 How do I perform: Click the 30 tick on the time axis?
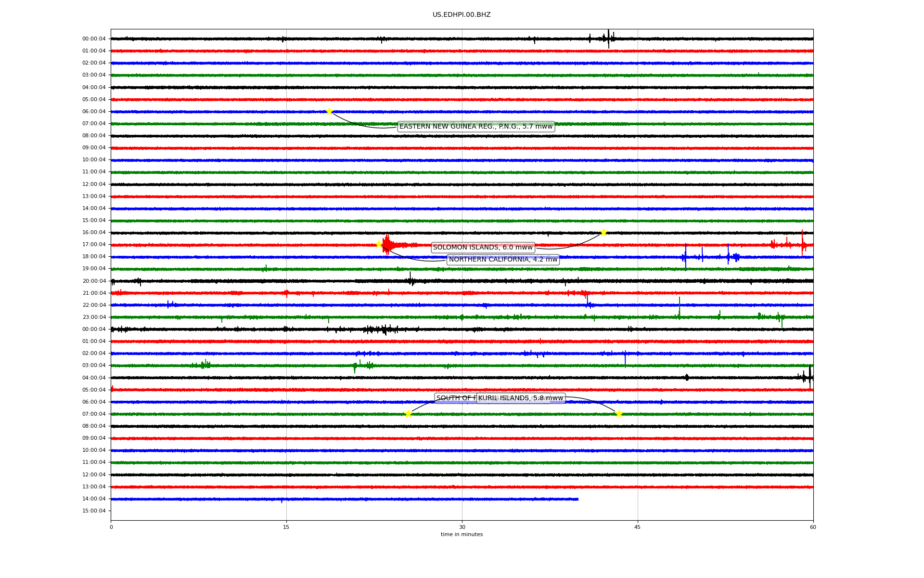tap(462, 527)
